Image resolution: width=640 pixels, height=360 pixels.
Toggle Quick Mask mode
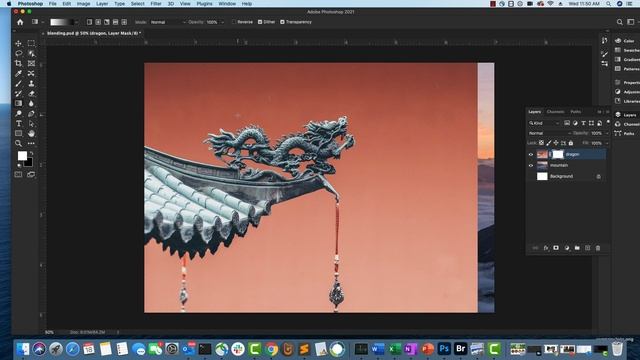point(18,174)
